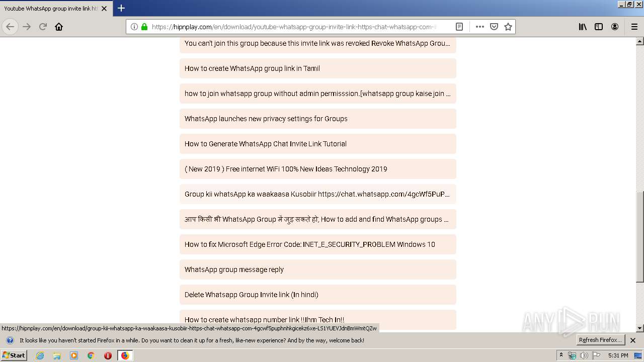The height and width of the screenshot is (362, 644).
Task: Toggle Reader View for this page
Action: point(459,27)
